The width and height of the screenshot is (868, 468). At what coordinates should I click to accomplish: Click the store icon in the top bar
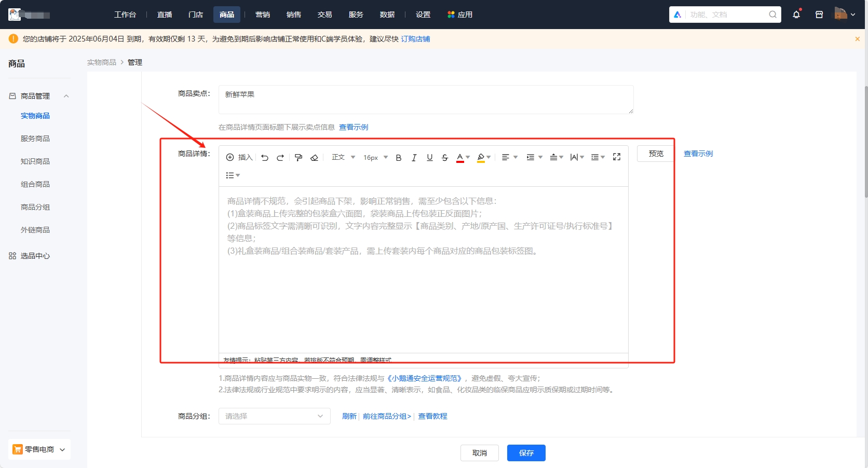pyautogui.click(x=819, y=15)
